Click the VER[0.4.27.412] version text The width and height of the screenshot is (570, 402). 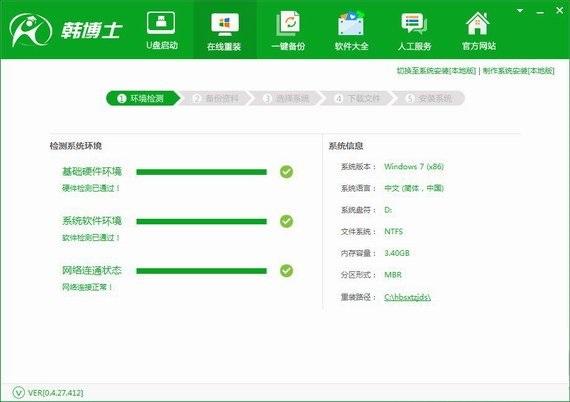pos(56,393)
